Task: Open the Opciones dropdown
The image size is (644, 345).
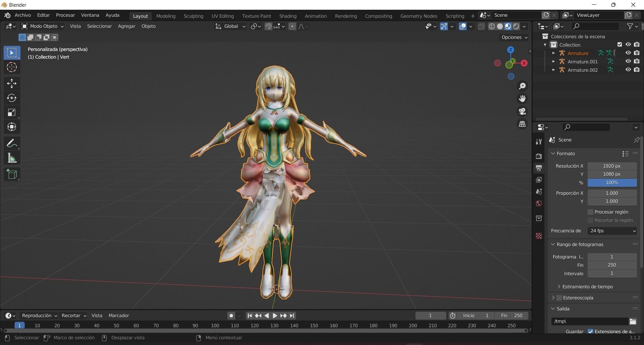Action: tap(514, 37)
